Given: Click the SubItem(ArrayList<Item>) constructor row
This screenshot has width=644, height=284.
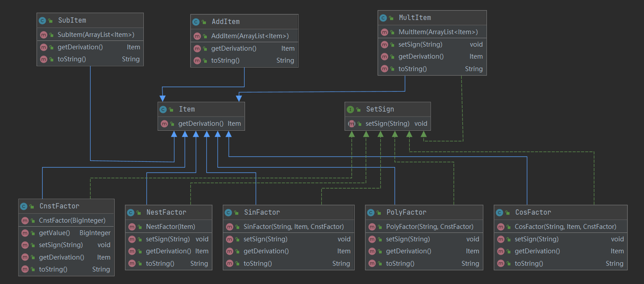Looking at the screenshot, I should [x=96, y=35].
